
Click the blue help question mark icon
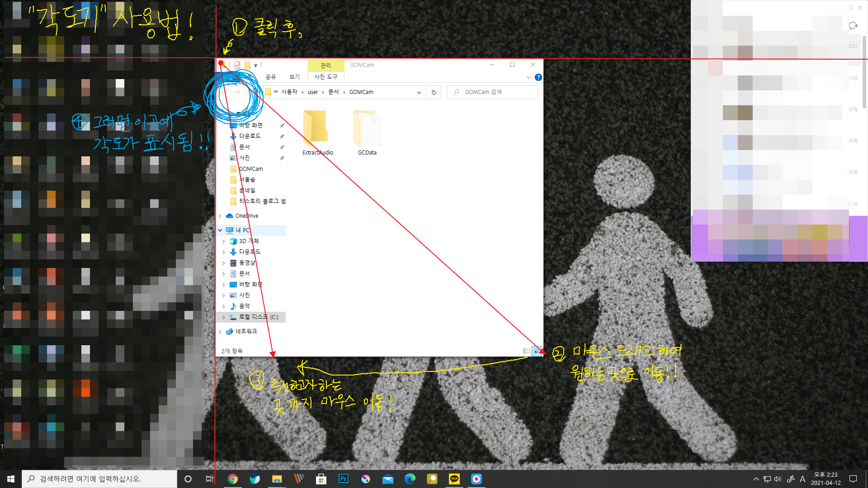point(538,77)
